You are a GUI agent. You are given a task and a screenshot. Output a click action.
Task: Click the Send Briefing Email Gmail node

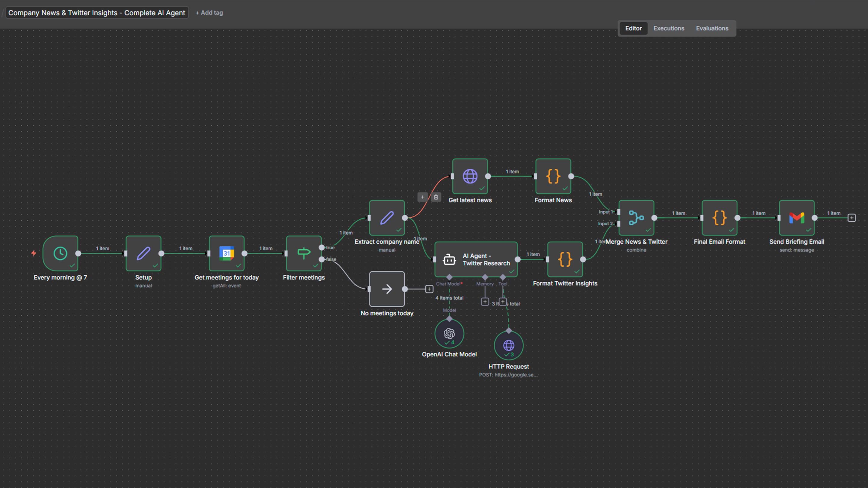coord(797,218)
